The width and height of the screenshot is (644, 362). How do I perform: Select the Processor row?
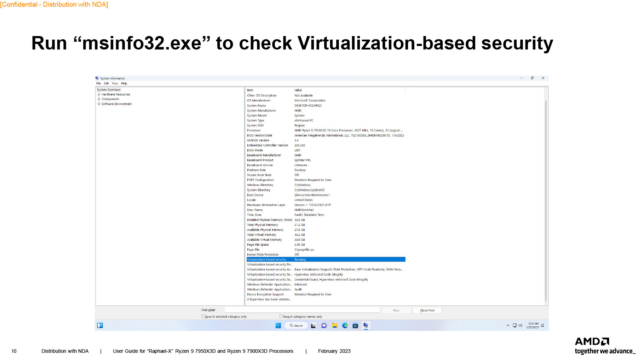pyautogui.click(x=326, y=130)
